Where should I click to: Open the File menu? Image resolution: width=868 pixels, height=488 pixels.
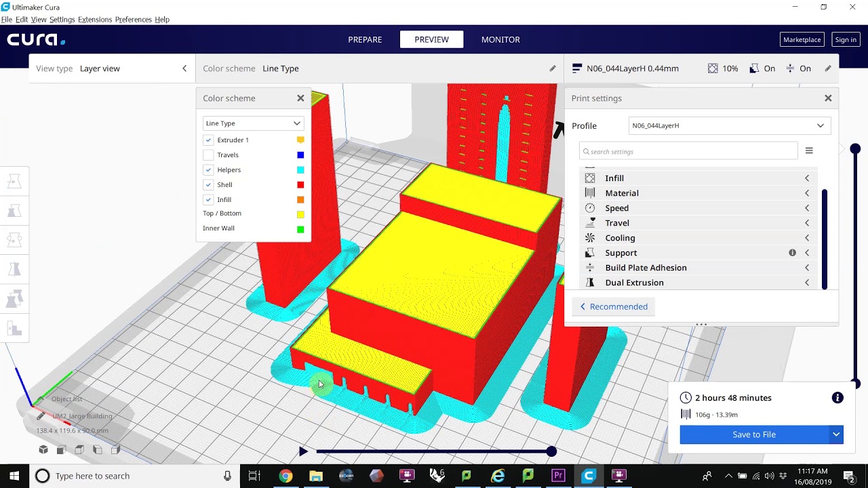[7, 20]
